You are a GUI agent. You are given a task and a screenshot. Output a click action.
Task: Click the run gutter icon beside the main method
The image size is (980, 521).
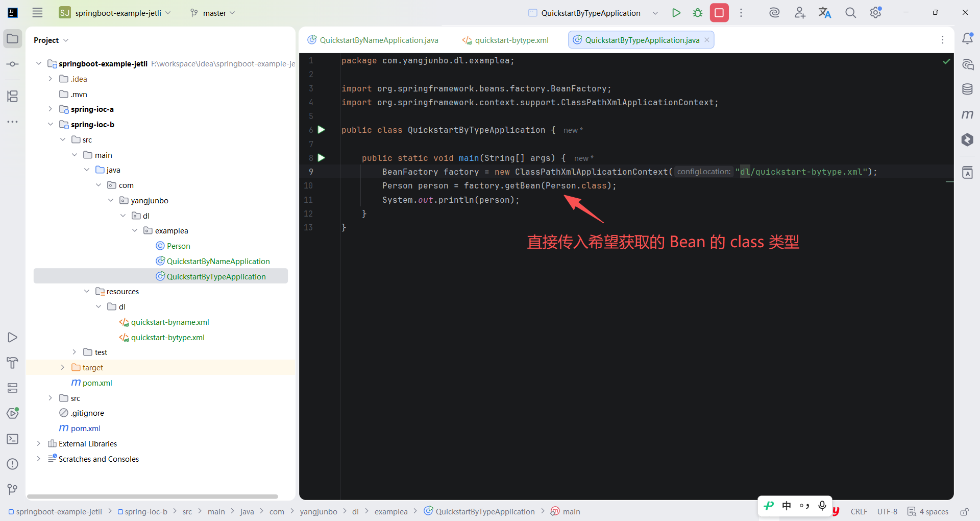click(x=322, y=158)
